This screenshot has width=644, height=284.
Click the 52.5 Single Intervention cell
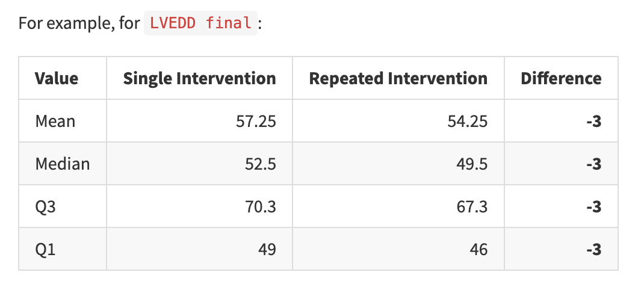tap(260, 164)
